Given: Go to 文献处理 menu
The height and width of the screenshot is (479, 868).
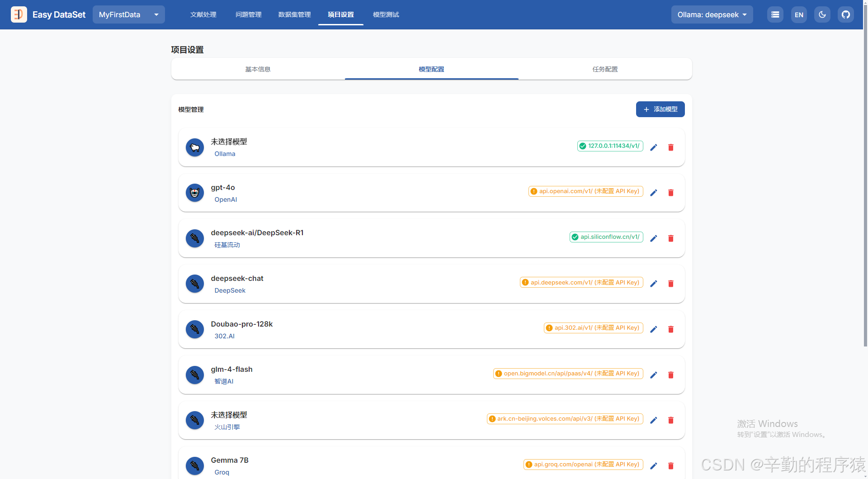Looking at the screenshot, I should coord(203,14).
